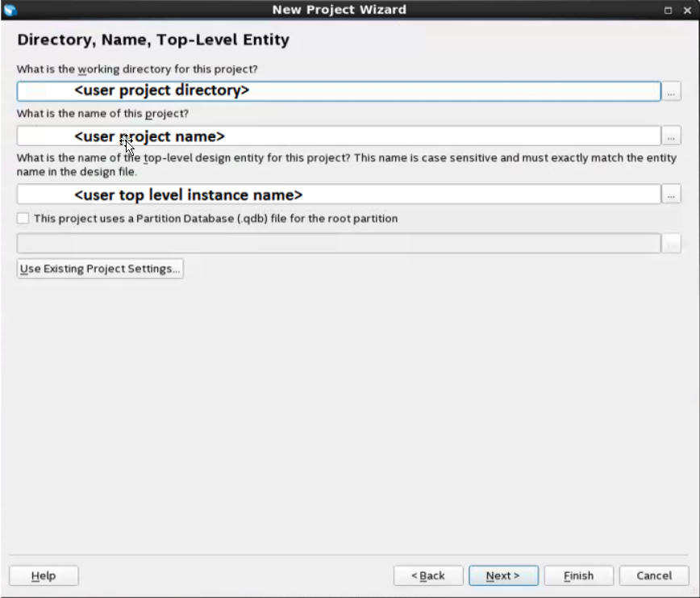This screenshot has width=700, height=598.
Task: Click the 'Directory, Name, Top-Level Entity' heading
Action: [x=153, y=40]
